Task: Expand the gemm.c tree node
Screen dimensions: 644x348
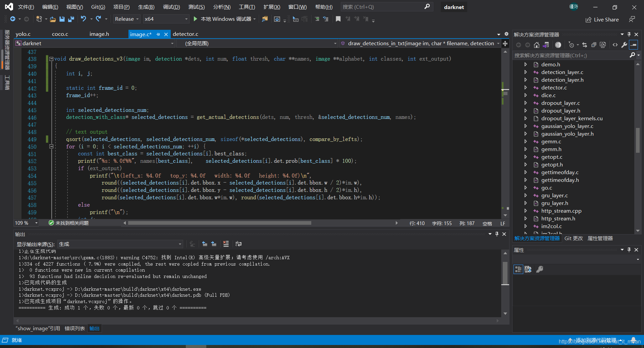Action: tap(526, 142)
